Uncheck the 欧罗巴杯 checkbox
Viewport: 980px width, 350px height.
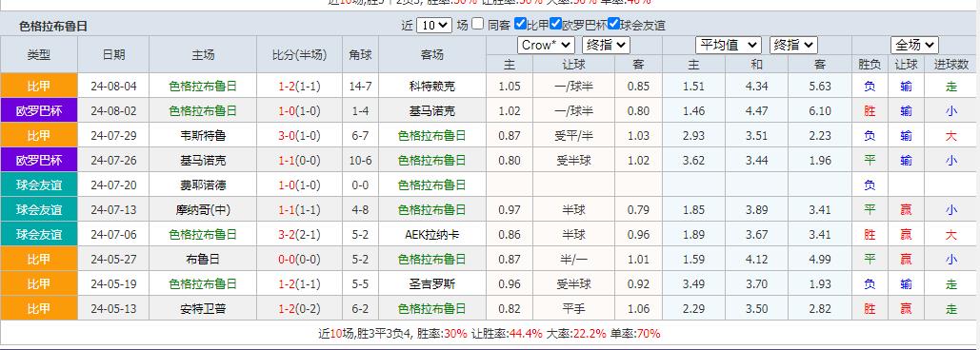click(x=555, y=25)
